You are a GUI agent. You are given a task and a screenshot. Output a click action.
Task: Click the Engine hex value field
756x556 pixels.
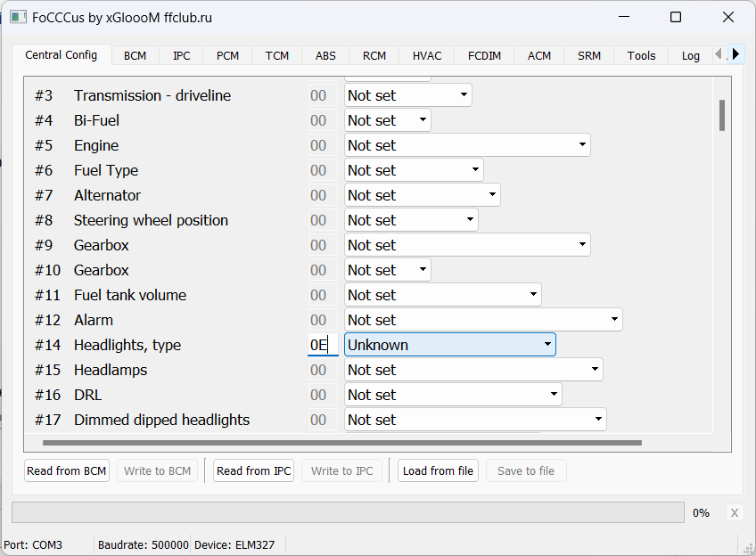[323, 145]
